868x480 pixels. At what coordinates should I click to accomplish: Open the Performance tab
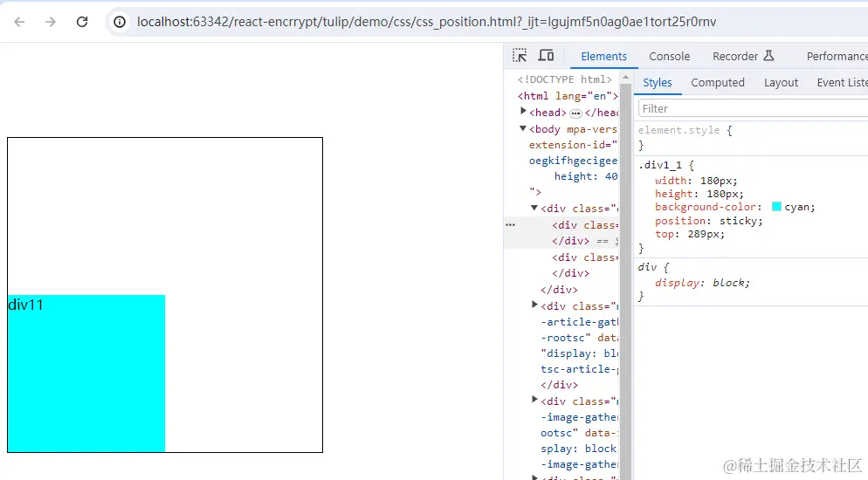[x=837, y=57]
